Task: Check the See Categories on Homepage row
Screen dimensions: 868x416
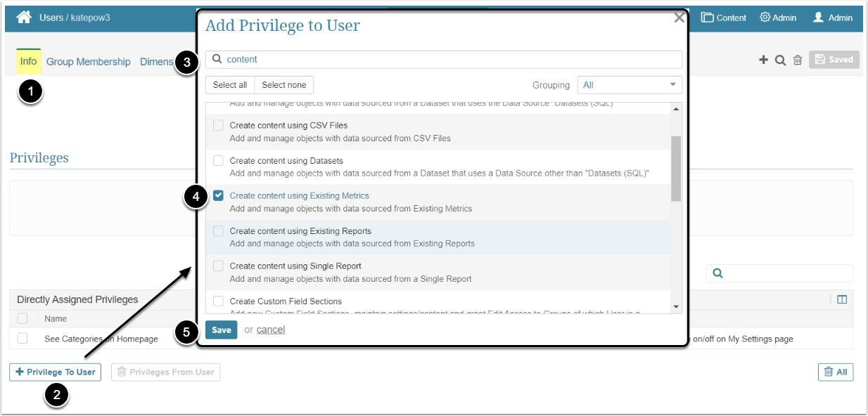Action: point(23,338)
